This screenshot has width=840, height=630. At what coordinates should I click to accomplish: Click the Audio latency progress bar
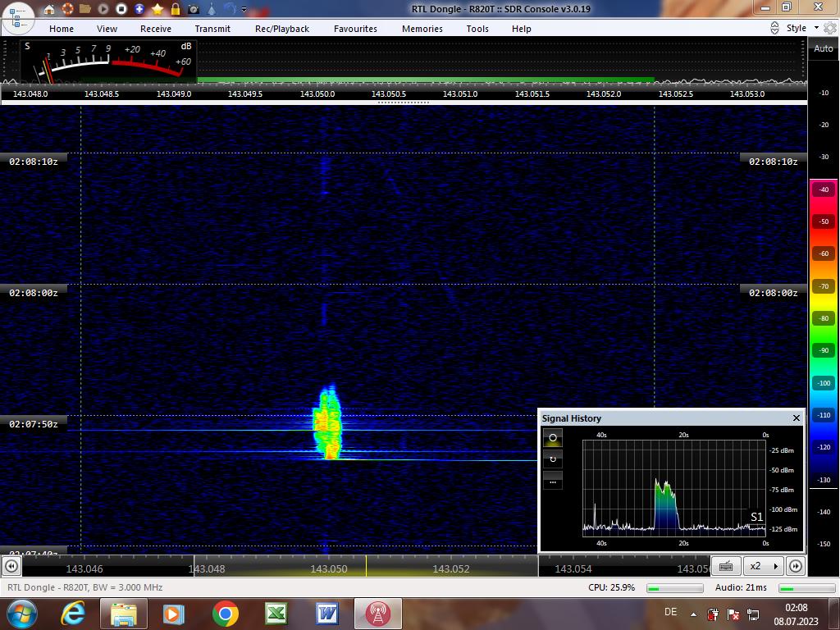pos(807,587)
